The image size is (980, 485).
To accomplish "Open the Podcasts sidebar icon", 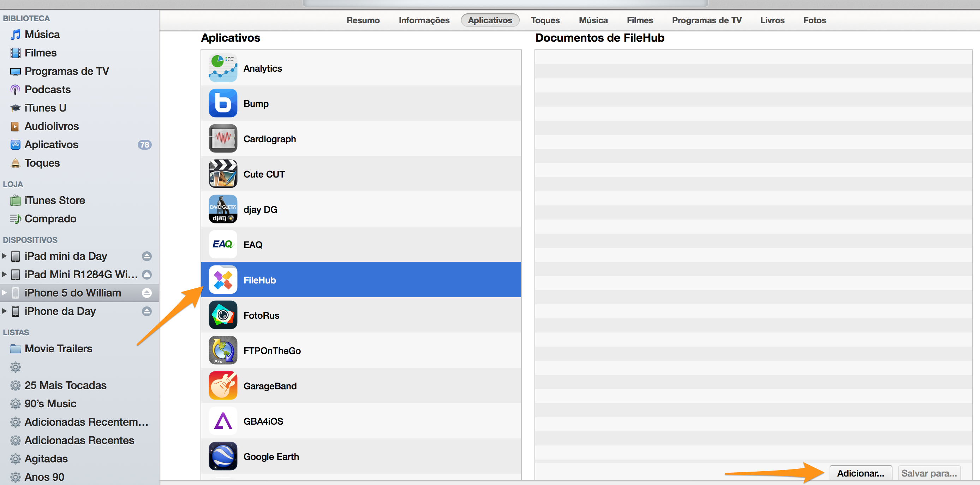I will pos(15,90).
